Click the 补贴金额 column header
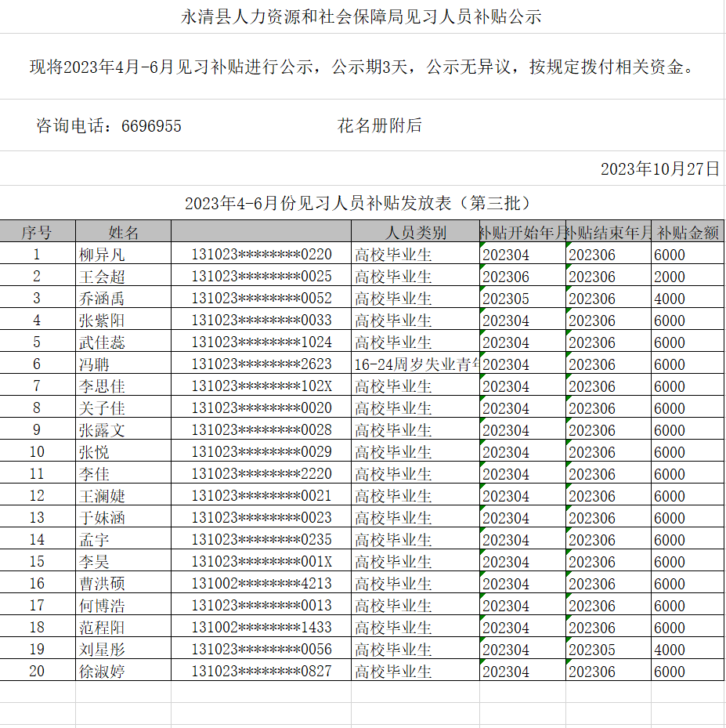 point(688,232)
